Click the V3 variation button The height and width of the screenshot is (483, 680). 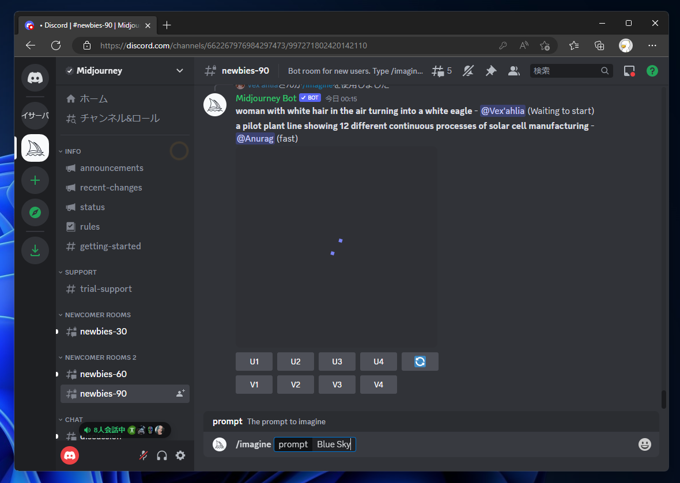337,385
